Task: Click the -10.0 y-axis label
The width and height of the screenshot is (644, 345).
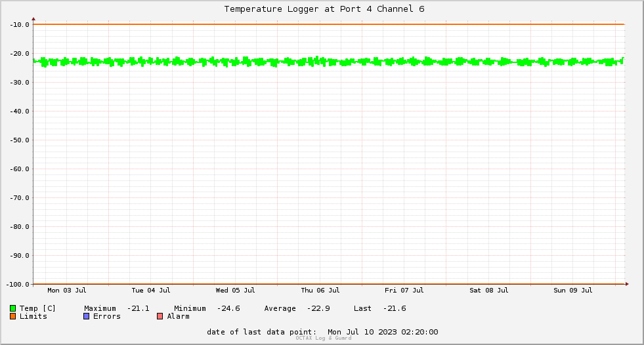Action: pos(20,25)
